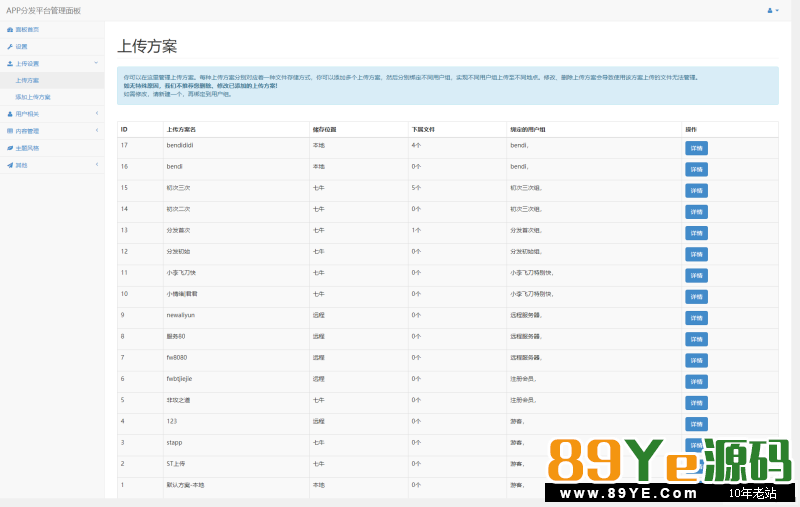Open details for scheme ID 16
This screenshot has height=507, width=800.
coord(696,169)
